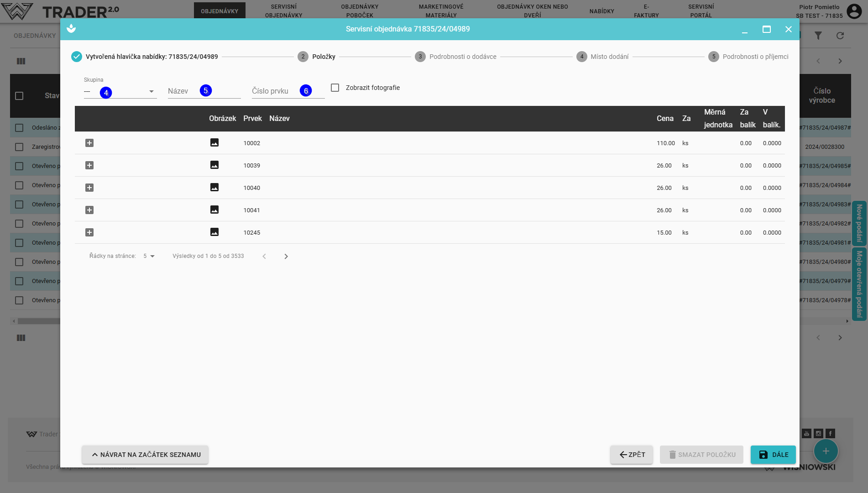Open the Skupina dropdown

click(x=120, y=92)
